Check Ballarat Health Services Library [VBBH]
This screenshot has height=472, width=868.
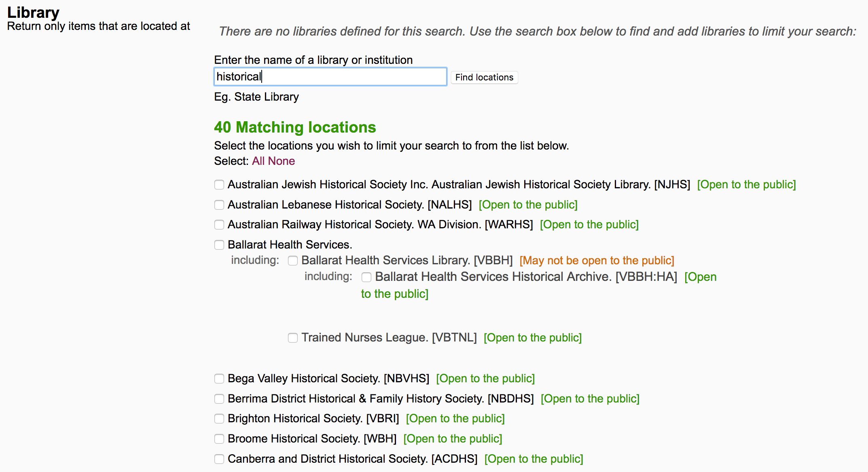(x=293, y=261)
